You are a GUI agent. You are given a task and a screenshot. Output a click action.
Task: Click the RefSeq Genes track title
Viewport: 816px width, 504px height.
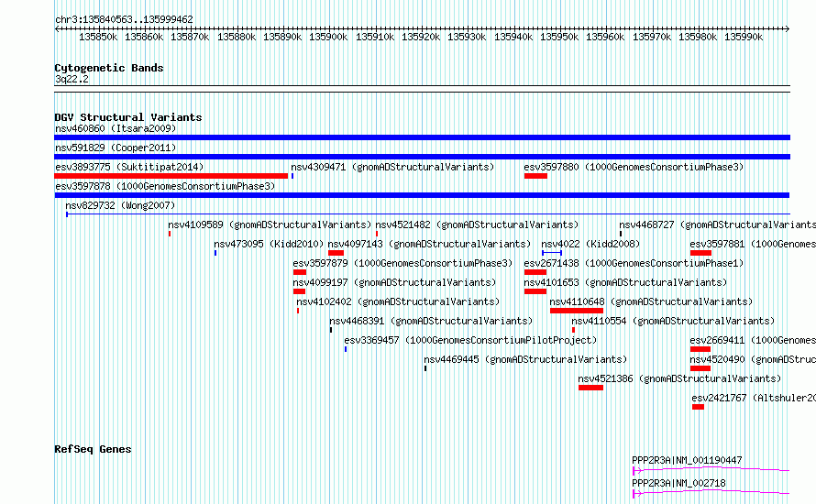coord(93,449)
